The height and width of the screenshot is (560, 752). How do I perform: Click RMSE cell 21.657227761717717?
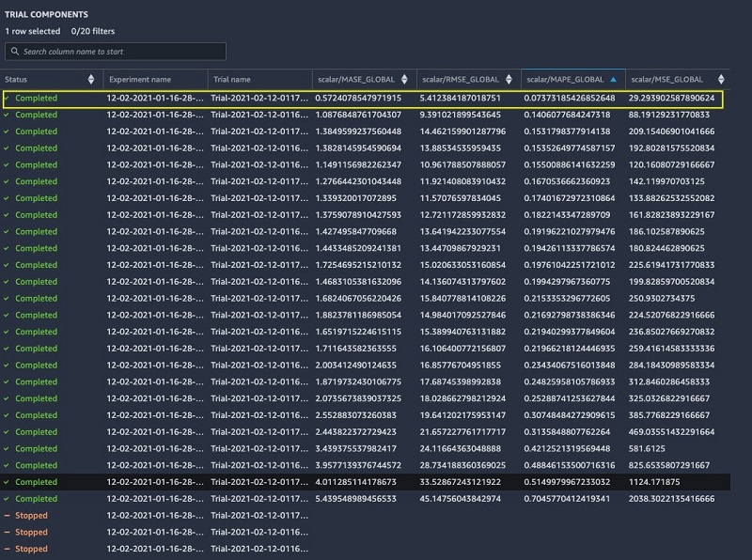(x=462, y=432)
